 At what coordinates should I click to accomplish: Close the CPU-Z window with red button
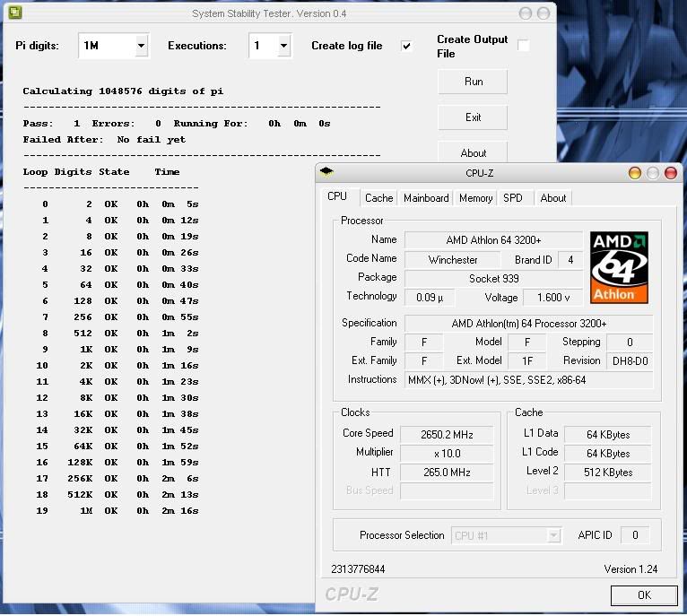click(670, 173)
